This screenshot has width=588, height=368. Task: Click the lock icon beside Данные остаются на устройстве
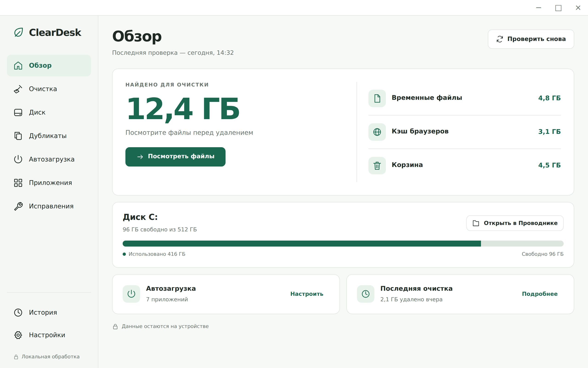pyautogui.click(x=115, y=327)
